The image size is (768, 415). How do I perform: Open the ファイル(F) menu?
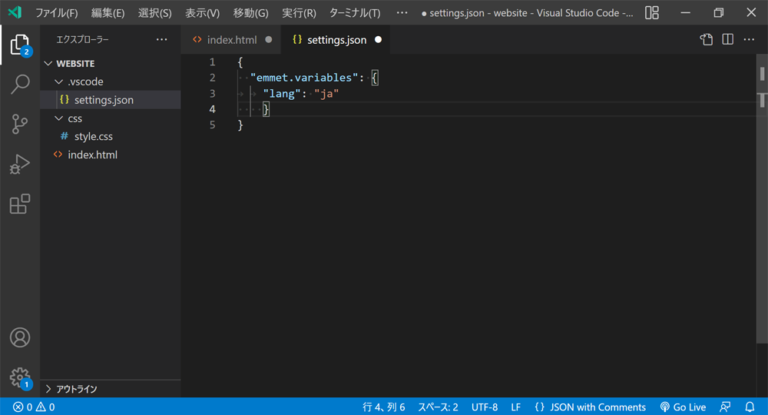coord(57,13)
